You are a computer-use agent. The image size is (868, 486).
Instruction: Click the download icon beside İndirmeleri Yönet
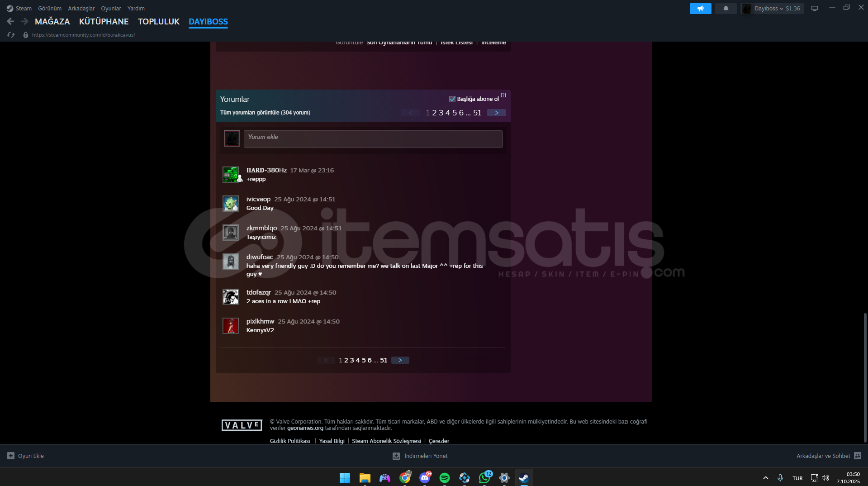pyautogui.click(x=396, y=456)
